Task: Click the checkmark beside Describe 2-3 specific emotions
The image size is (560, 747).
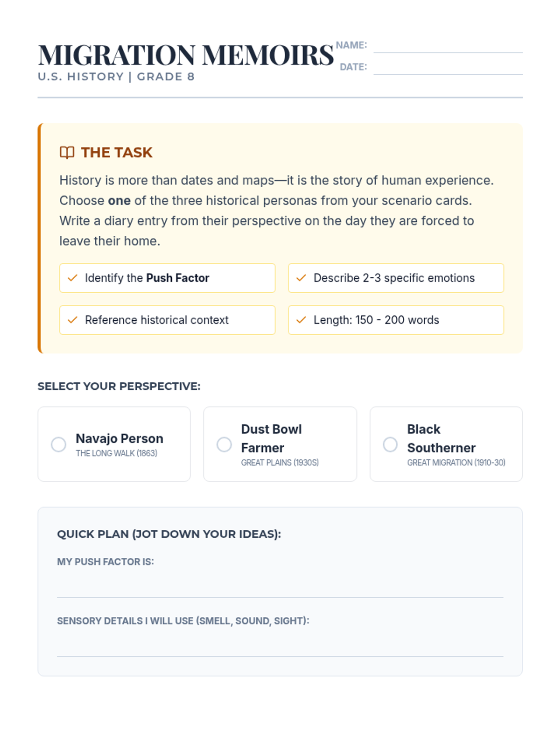Action: tap(301, 278)
